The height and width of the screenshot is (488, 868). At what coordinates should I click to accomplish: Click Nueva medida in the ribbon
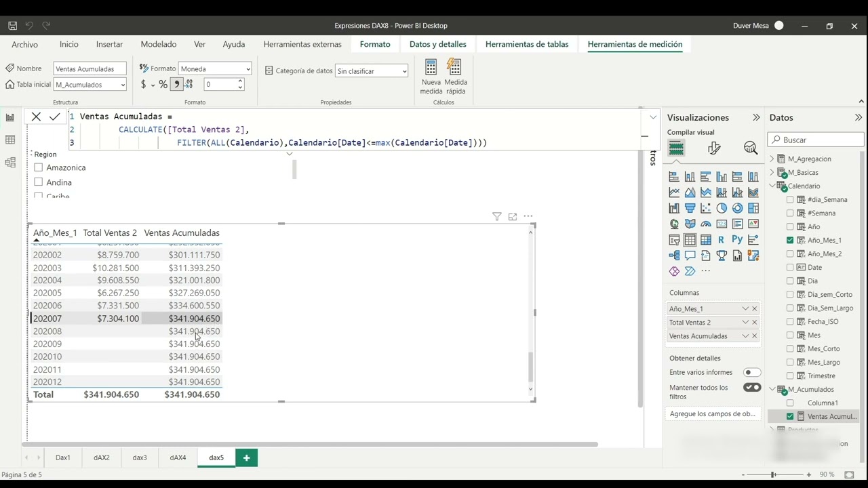[431, 77]
